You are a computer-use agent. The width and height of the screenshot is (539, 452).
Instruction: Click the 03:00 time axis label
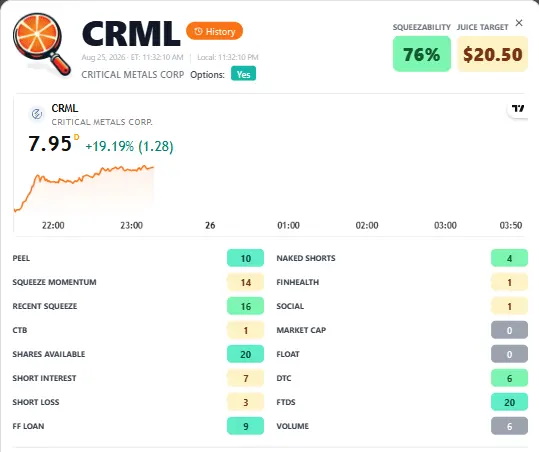(x=445, y=225)
